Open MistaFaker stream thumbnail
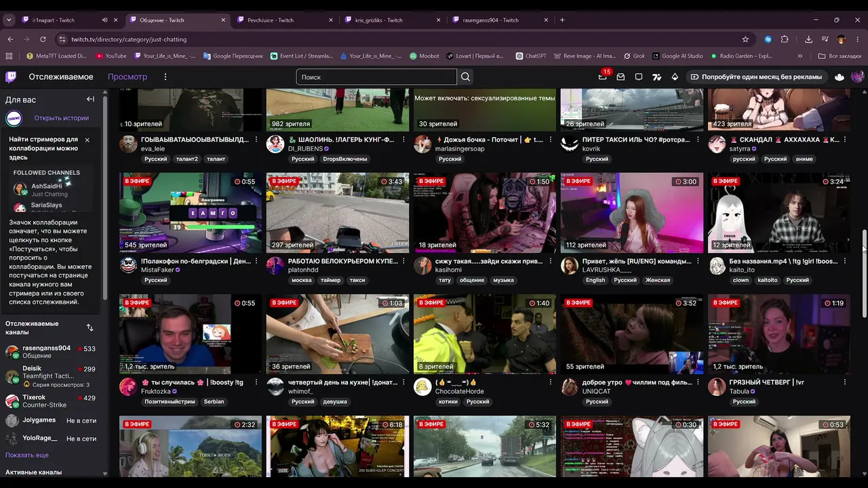 (x=191, y=213)
